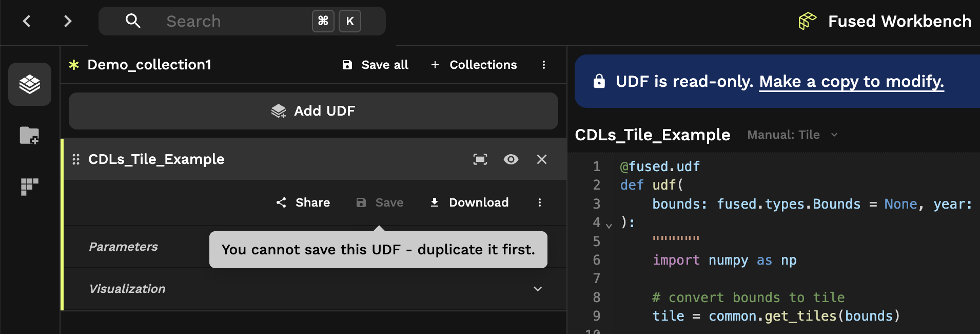Go back with the left arrow
The width and height of the screenshot is (980, 334).
pyautogui.click(x=27, y=21)
